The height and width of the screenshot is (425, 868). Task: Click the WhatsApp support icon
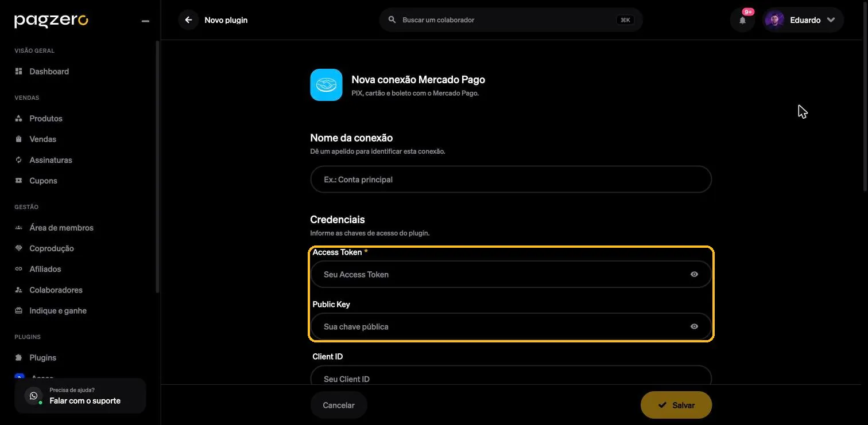33,396
